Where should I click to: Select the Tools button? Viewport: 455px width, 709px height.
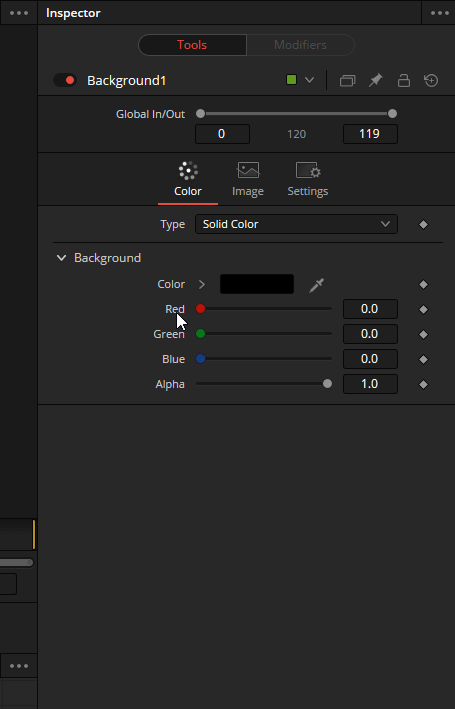[192, 45]
